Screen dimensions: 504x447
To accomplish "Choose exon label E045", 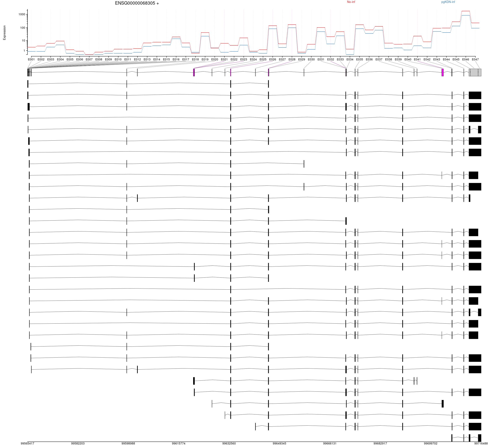I will 456,59.
